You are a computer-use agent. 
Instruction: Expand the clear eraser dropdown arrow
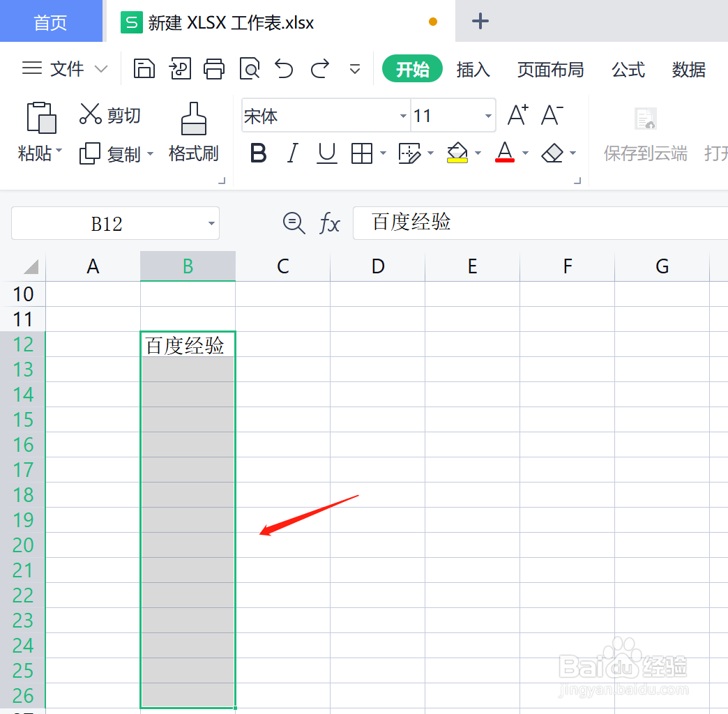pyautogui.click(x=572, y=153)
